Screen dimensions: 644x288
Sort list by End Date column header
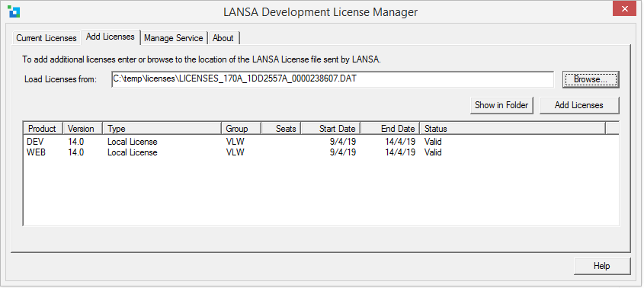point(390,129)
